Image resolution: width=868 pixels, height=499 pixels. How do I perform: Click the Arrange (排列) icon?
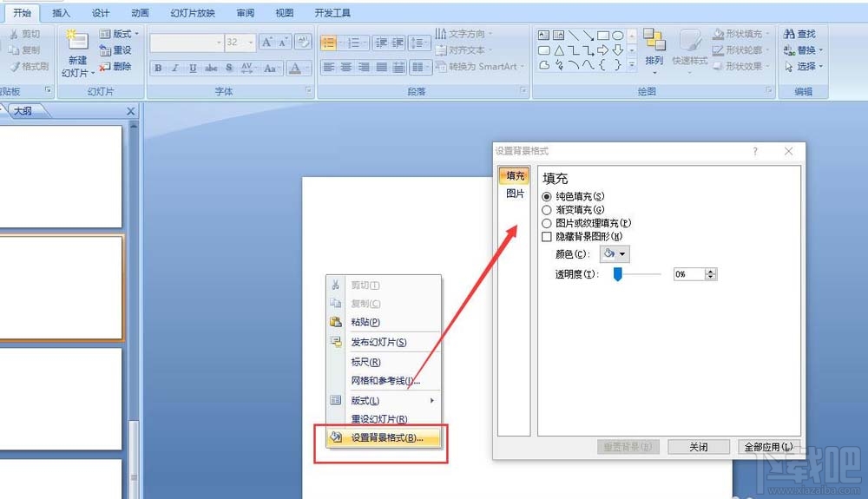(x=654, y=41)
